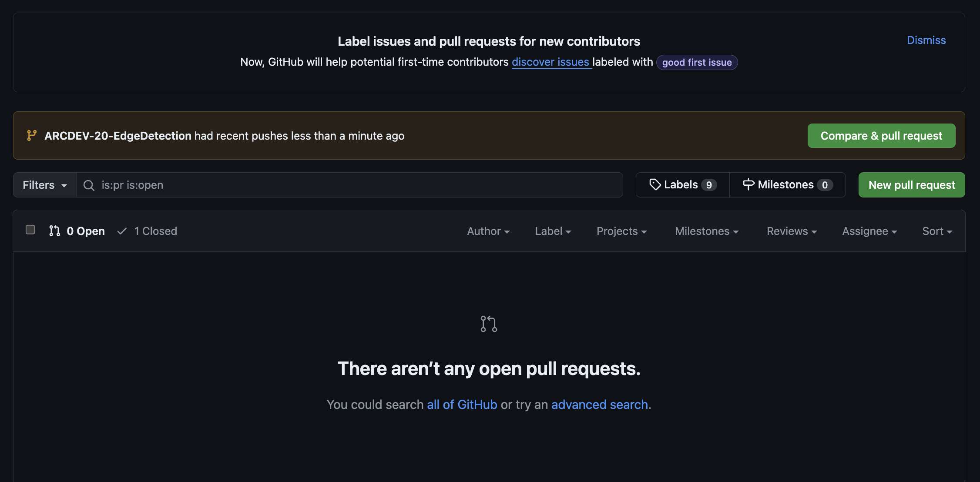Screen dimensions: 980x482
Task: Click the pull request icon next to 0 Open
Action: (x=54, y=231)
